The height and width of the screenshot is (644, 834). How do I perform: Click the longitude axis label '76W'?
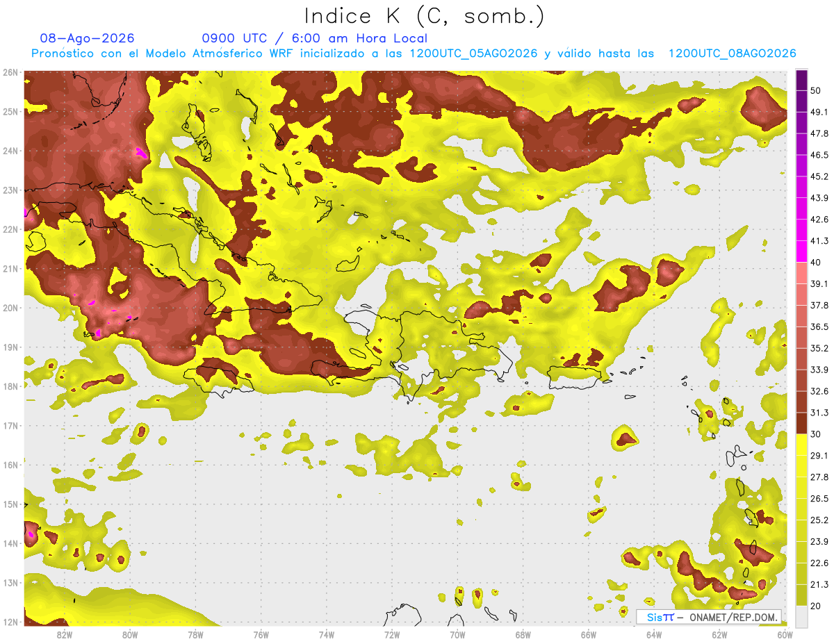pos(261,634)
